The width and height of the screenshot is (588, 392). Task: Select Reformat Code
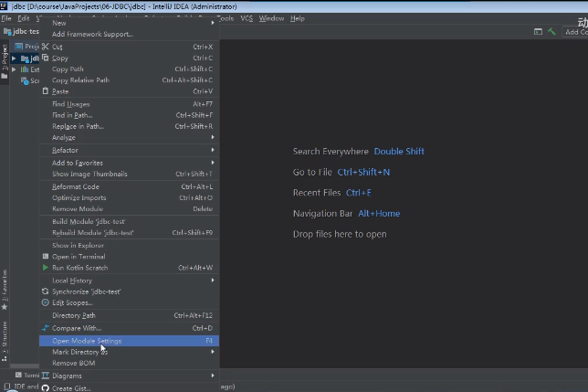coord(130,186)
